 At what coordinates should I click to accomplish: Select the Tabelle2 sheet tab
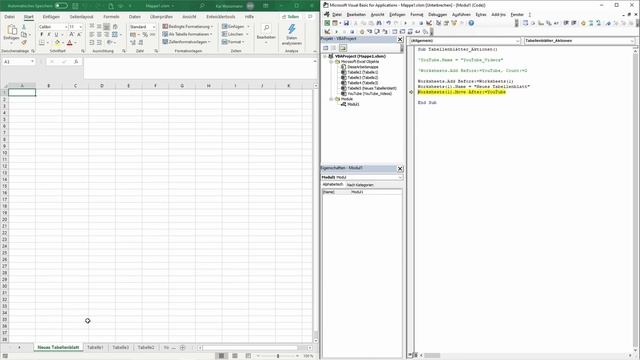(x=146, y=347)
